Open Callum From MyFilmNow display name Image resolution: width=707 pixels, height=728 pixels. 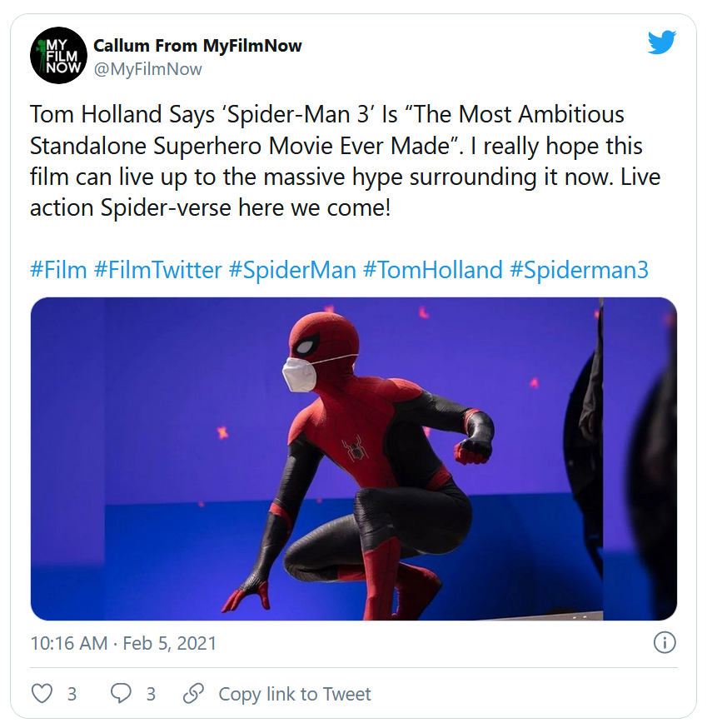pos(197,45)
